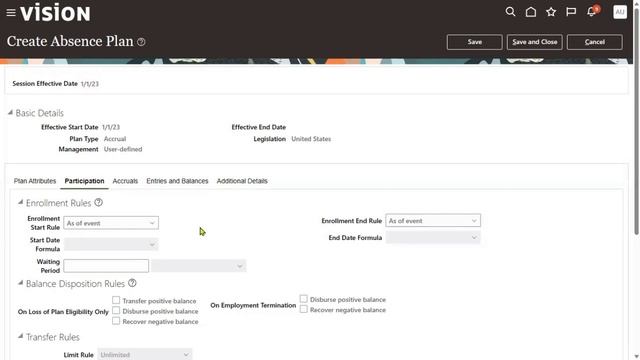Viewport: 640px width, 360px height.
Task: Open the hamburger navigation menu
Action: click(x=11, y=13)
